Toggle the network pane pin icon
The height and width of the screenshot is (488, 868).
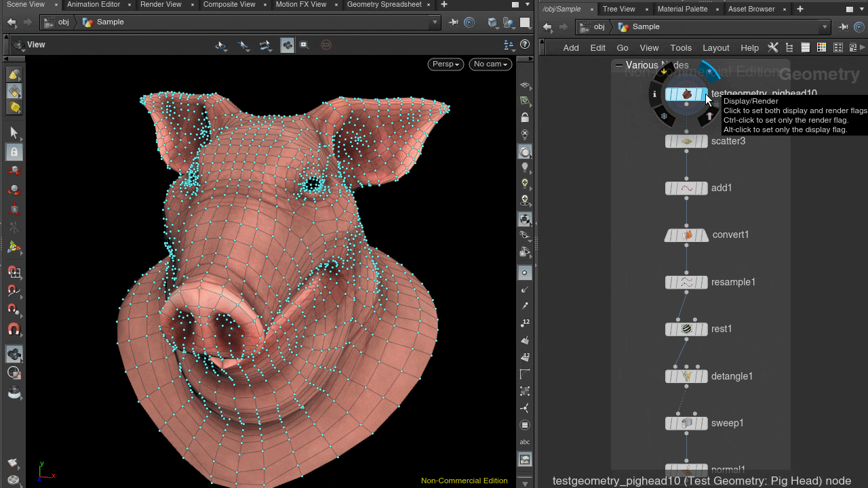click(843, 27)
